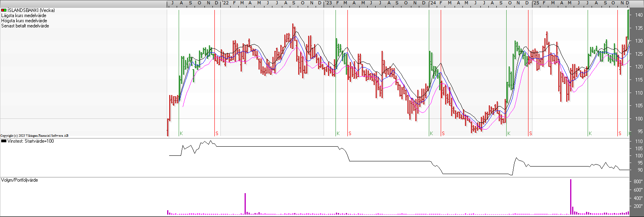Select the Högsta kurs medelvärde legend entry
Viewport: 644px width, 217px height.
point(24,21)
